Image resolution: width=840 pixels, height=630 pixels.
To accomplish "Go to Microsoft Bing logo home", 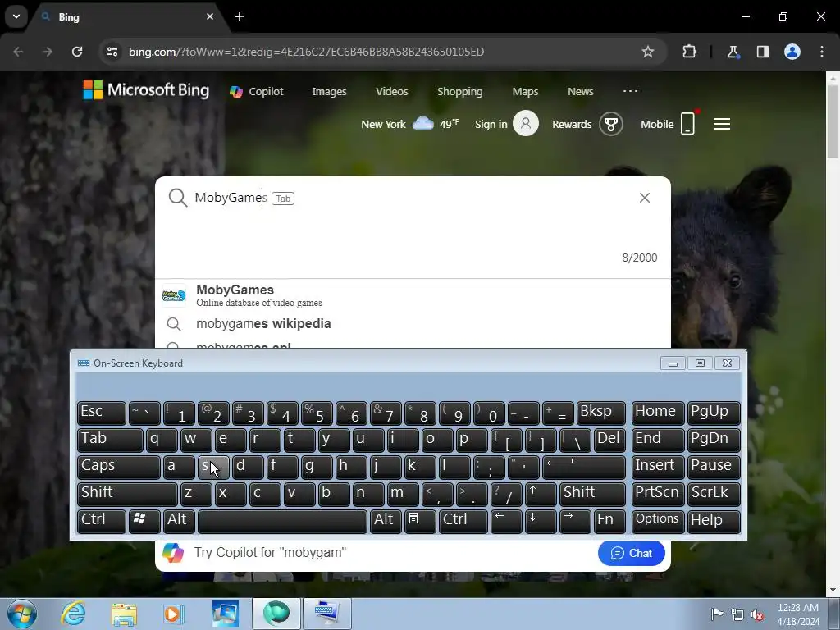I will tap(146, 90).
